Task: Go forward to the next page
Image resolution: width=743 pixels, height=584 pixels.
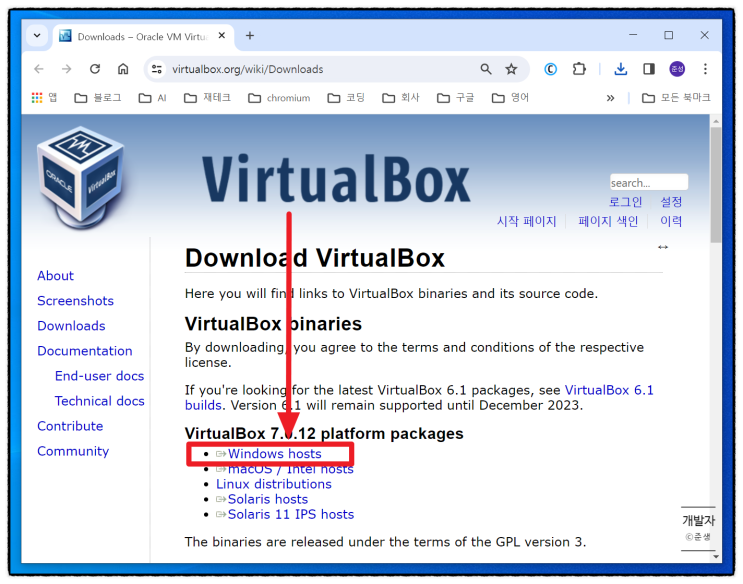Action: (67, 69)
